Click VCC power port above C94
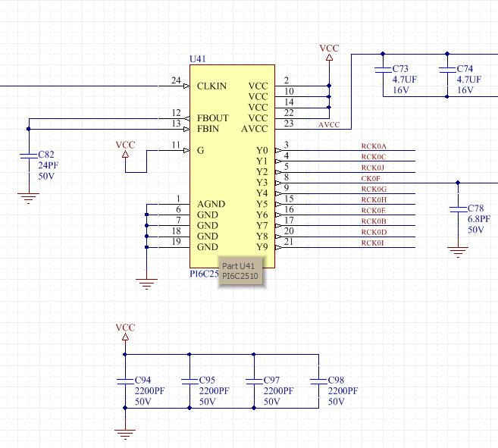Viewport: 498px width, 448px height. click(126, 332)
